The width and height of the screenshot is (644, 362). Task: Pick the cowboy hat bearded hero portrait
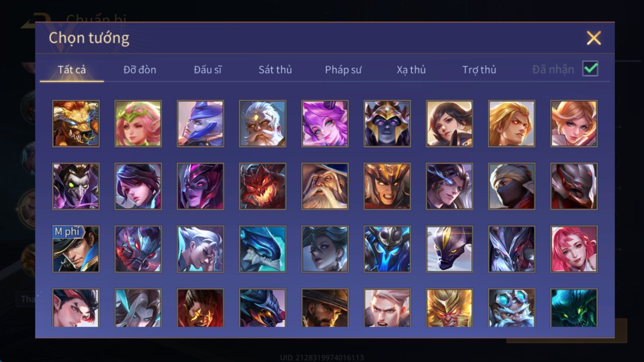pos(325,308)
